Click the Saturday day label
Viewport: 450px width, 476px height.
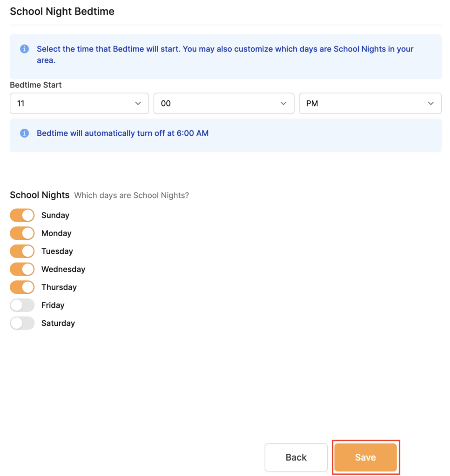[58, 323]
